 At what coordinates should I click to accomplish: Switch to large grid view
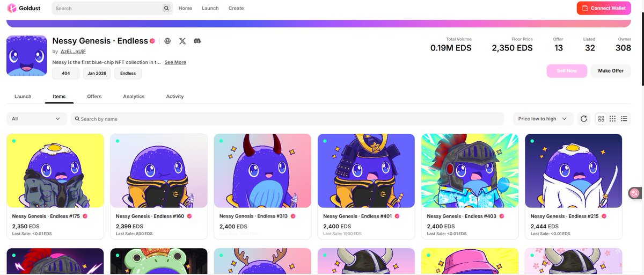click(601, 119)
